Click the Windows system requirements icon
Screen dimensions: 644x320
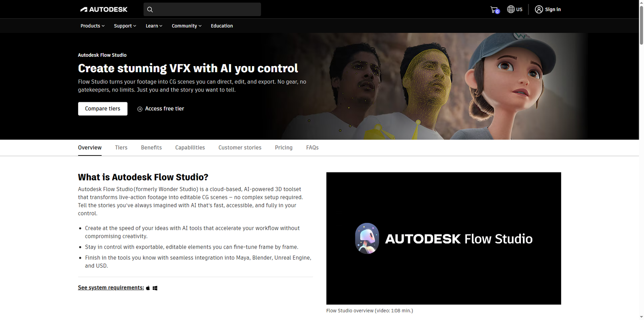(x=155, y=288)
